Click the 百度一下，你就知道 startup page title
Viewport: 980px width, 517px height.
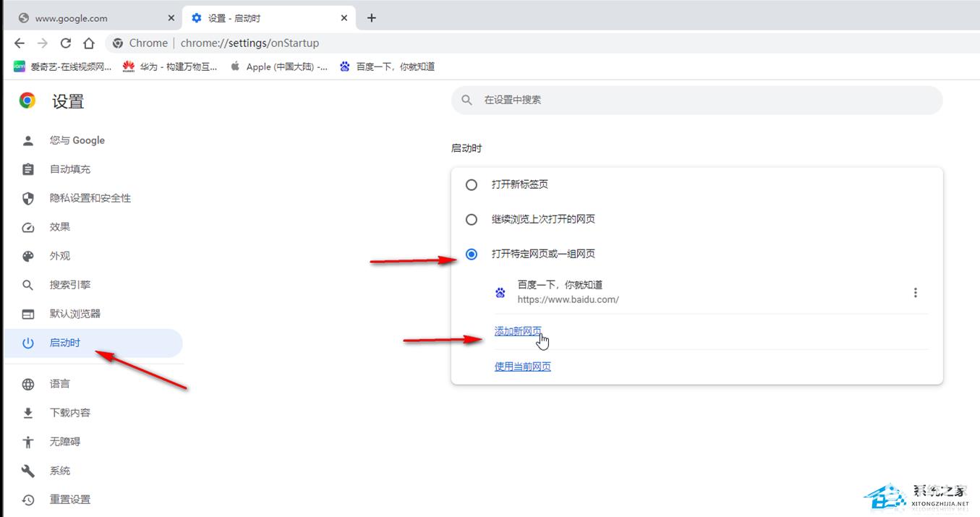click(x=561, y=285)
